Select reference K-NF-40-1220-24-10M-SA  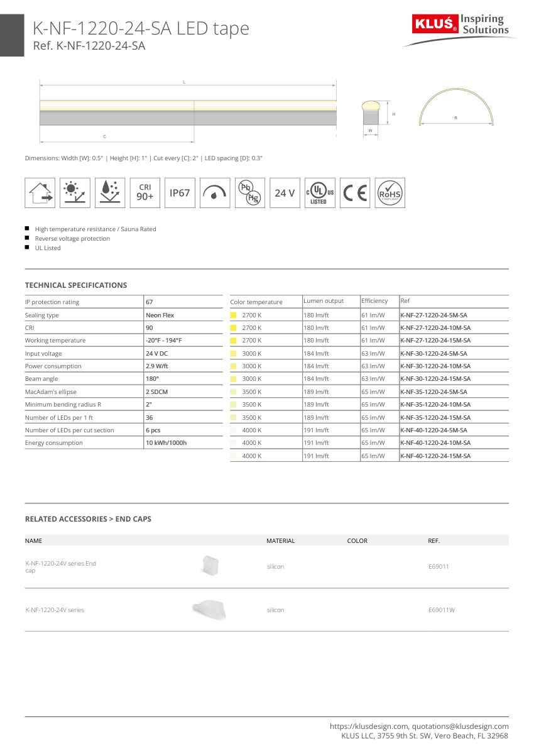click(435, 443)
